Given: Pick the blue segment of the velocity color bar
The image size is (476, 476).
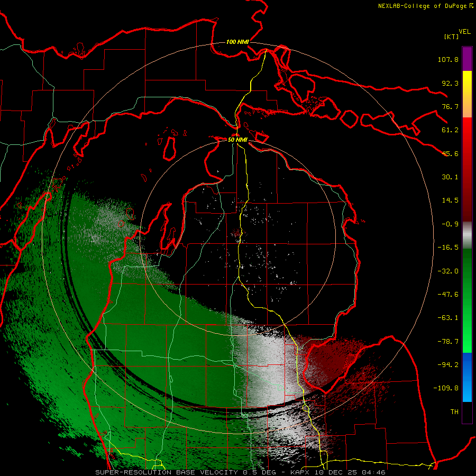Looking at the screenshot, I should [x=467, y=377].
